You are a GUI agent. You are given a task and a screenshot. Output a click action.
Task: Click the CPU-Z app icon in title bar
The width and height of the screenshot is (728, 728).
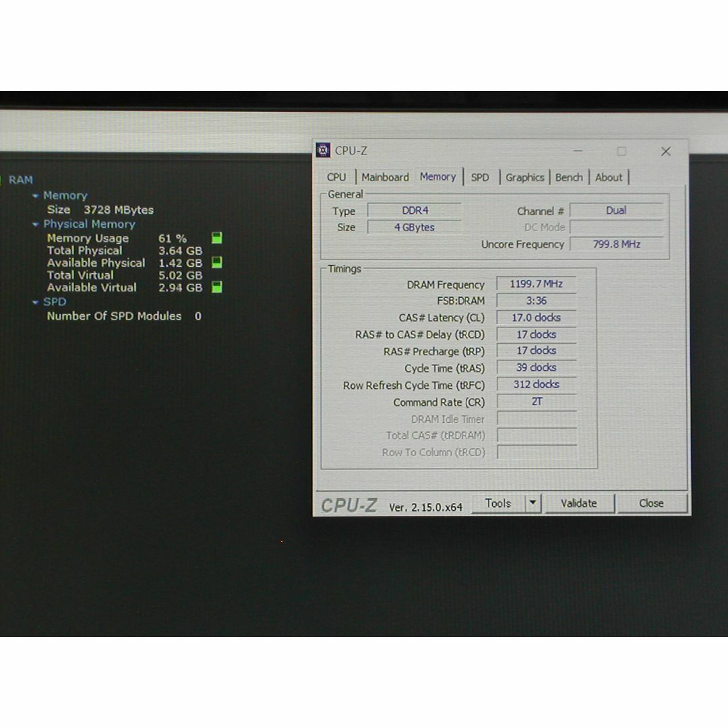pos(323,150)
